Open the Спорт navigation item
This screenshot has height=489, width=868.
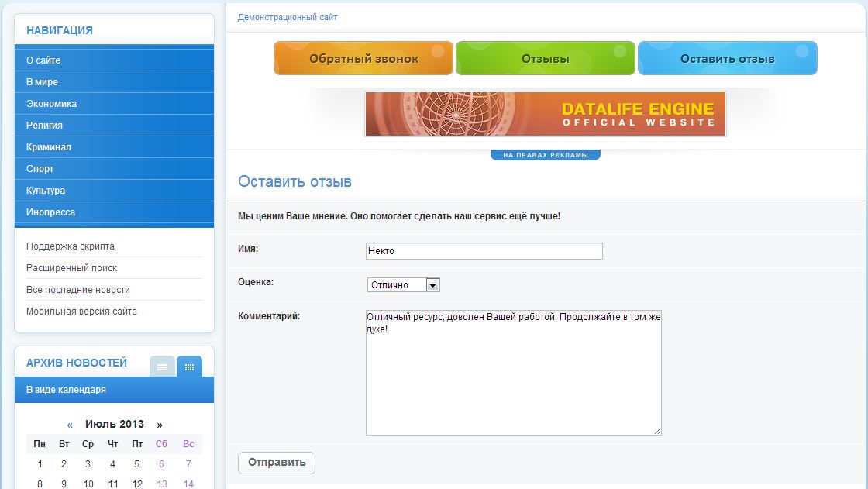[x=40, y=169]
